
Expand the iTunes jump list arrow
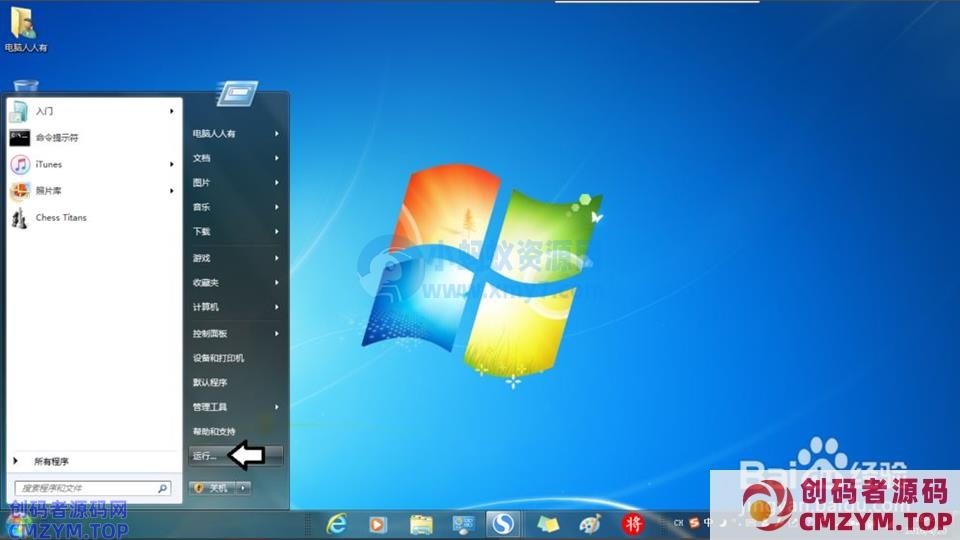click(x=172, y=165)
